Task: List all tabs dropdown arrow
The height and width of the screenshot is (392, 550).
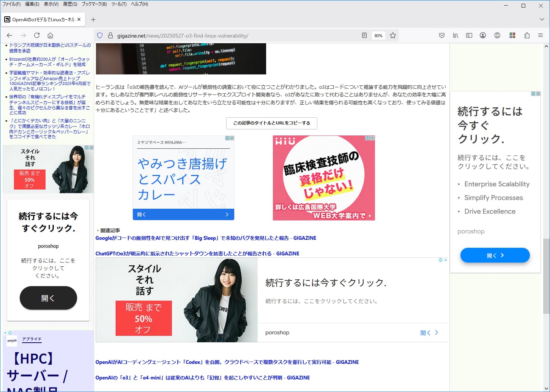Action: 542,19
